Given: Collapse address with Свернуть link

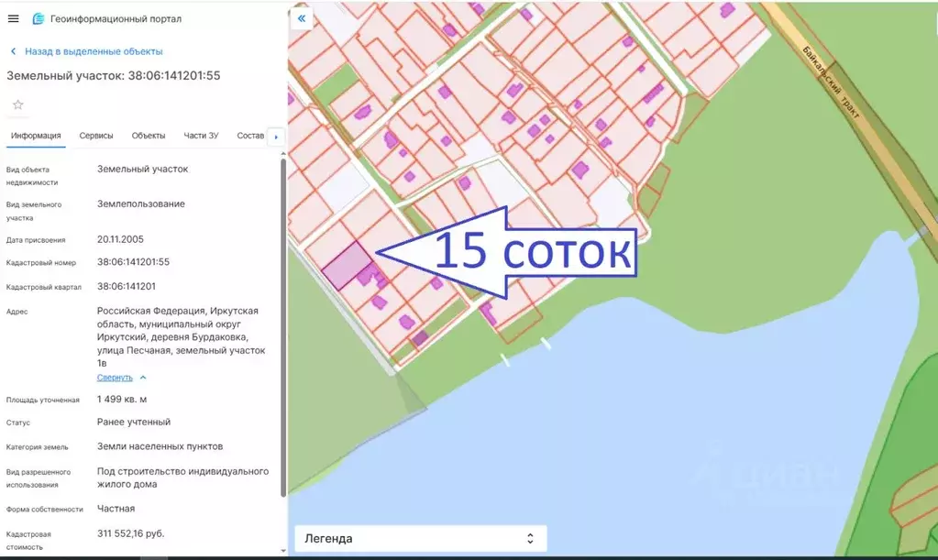Looking at the screenshot, I should 115,378.
